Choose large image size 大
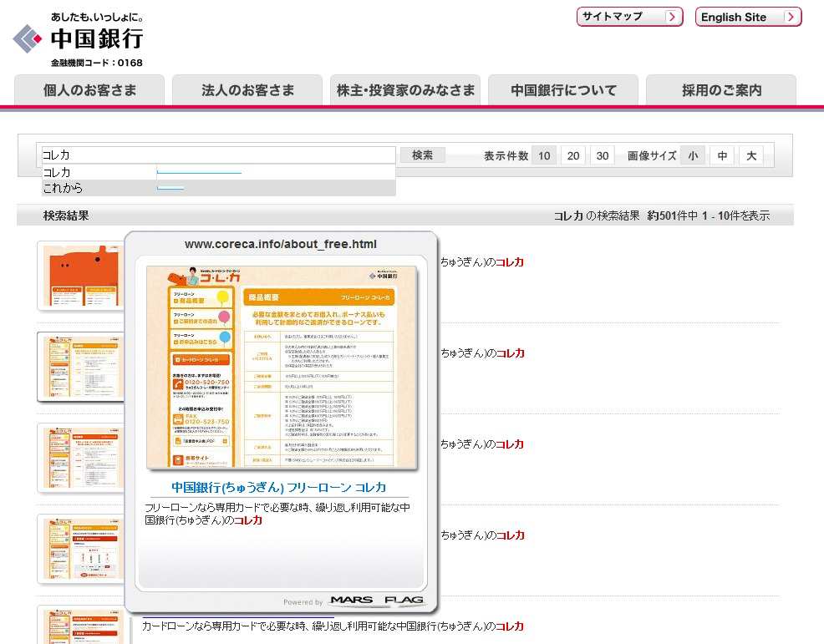 (x=751, y=155)
